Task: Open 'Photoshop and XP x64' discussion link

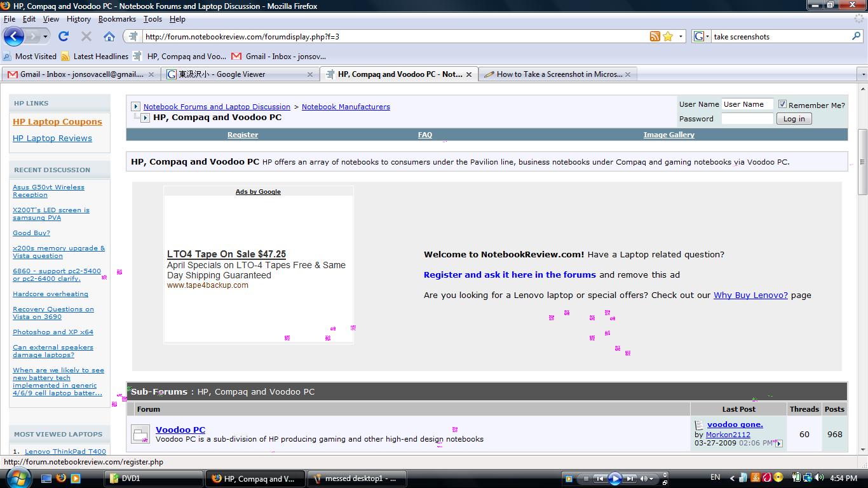Action: (x=53, y=332)
